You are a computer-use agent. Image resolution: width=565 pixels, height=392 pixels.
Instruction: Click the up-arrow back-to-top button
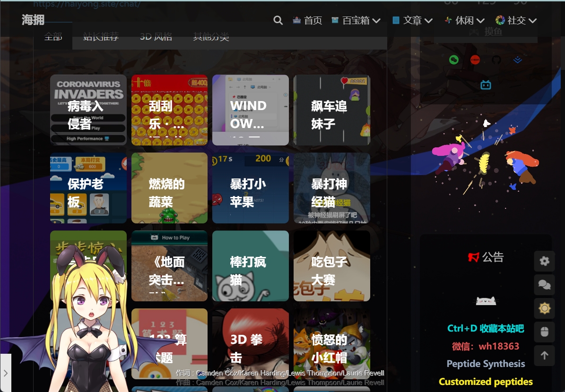click(544, 356)
